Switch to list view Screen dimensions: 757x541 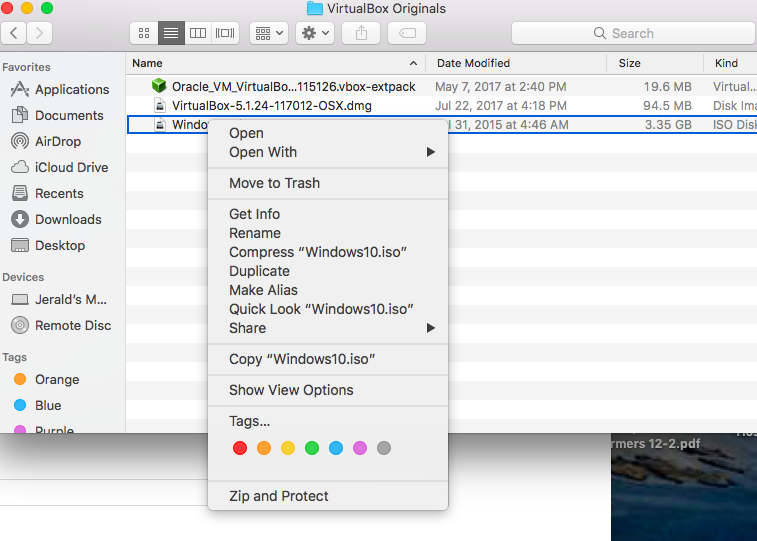(x=171, y=33)
